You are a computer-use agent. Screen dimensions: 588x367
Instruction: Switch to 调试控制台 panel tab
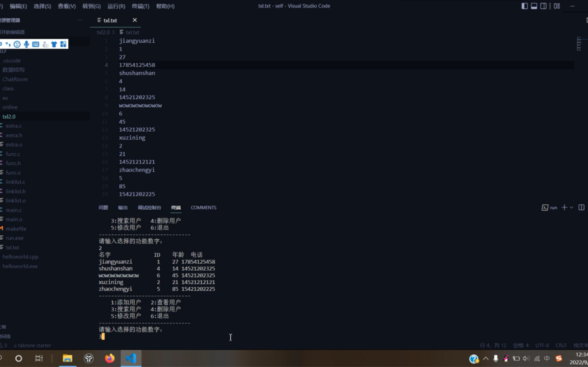[149, 207]
